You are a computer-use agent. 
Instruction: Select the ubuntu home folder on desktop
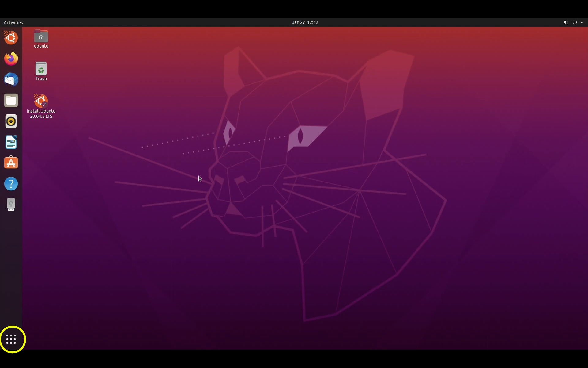tap(41, 39)
